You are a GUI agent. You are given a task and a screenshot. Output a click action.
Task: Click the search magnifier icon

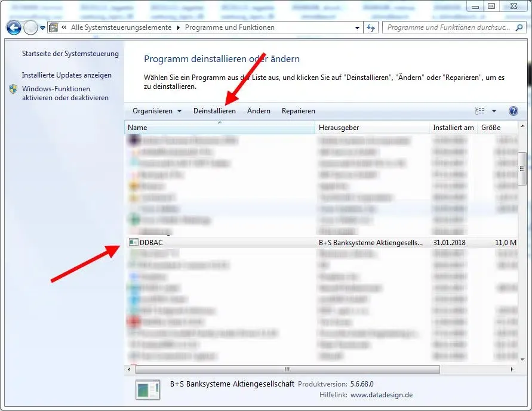tap(519, 27)
